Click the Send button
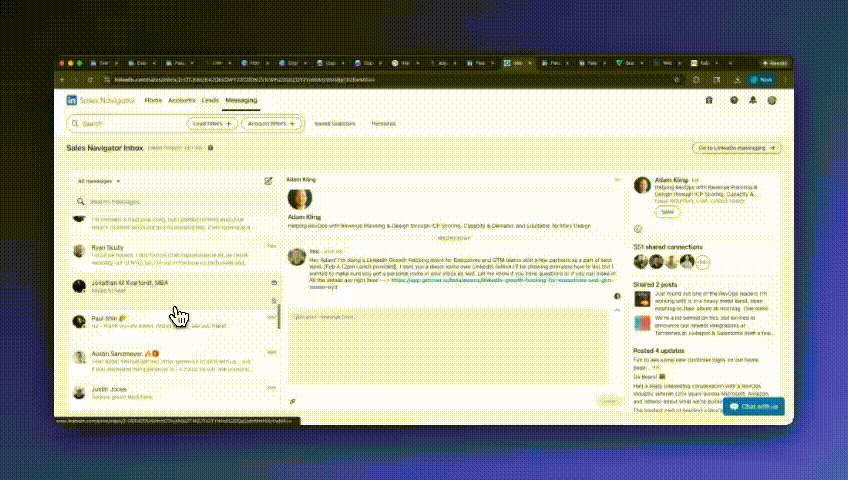Image resolution: width=848 pixels, height=480 pixels. pos(608,401)
